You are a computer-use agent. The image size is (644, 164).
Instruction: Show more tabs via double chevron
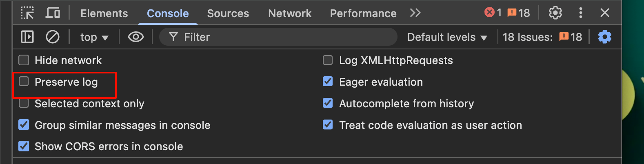tap(415, 13)
